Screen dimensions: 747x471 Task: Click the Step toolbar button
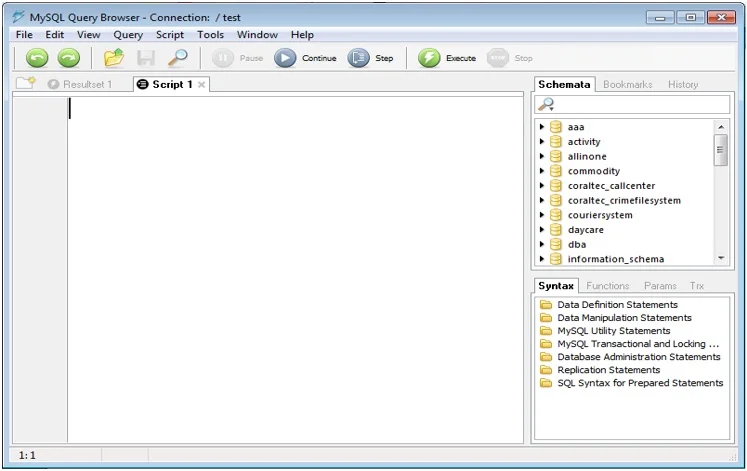[370, 58]
